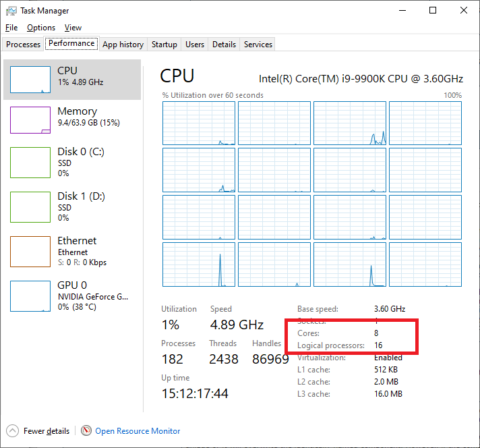Select the GPU 0 graph thumbnail
Screen dimensions: 480x448
tap(30, 296)
